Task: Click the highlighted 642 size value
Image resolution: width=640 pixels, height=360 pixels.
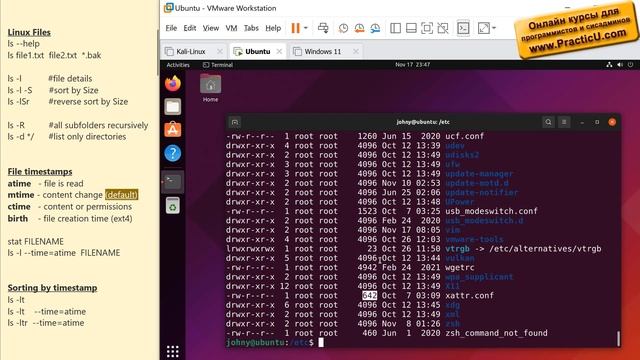Action: [x=369, y=296]
